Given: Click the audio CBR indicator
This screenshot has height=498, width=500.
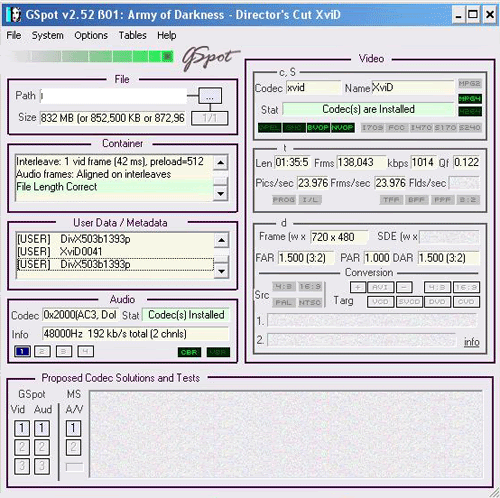Looking at the screenshot, I should pyautogui.click(x=189, y=352).
